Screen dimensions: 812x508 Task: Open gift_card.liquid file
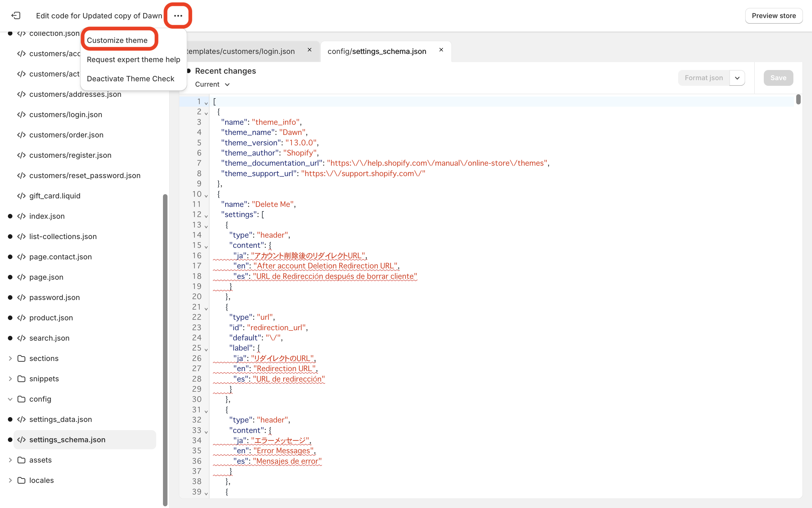coord(55,196)
